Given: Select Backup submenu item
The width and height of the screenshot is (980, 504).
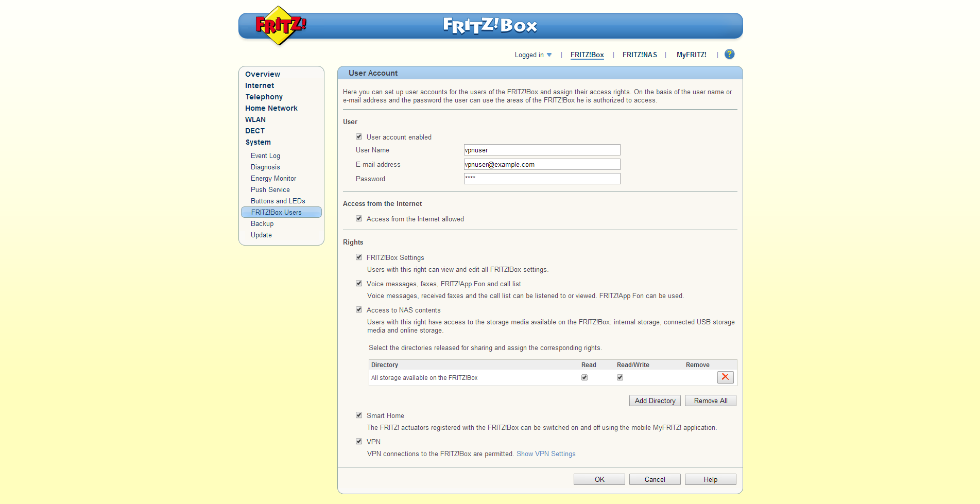Looking at the screenshot, I should point(262,223).
